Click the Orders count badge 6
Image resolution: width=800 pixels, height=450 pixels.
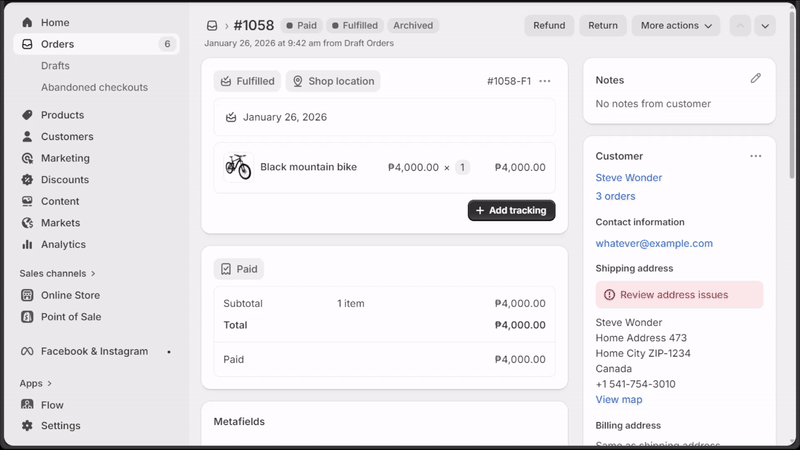click(x=167, y=44)
